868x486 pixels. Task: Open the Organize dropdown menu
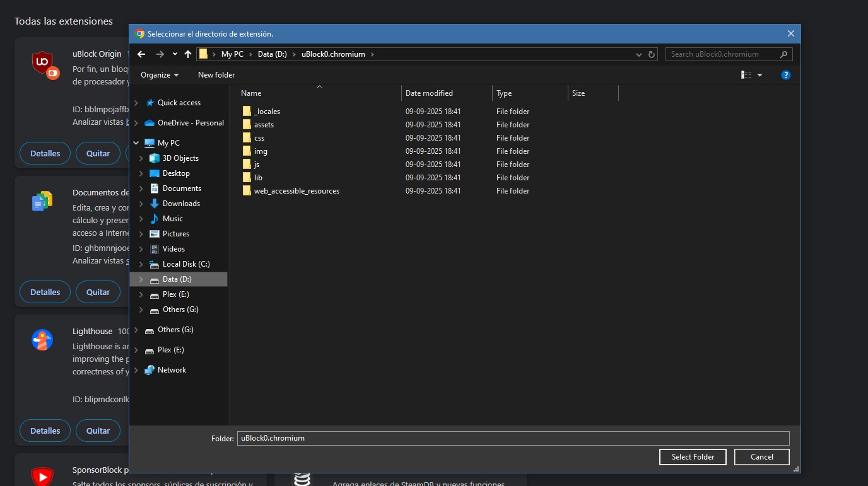click(160, 75)
